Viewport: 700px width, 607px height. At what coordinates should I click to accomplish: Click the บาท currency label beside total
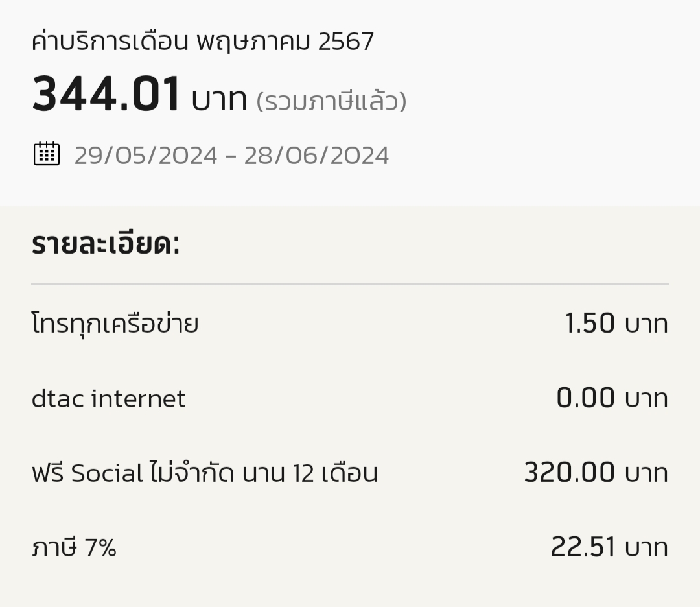click(219, 99)
